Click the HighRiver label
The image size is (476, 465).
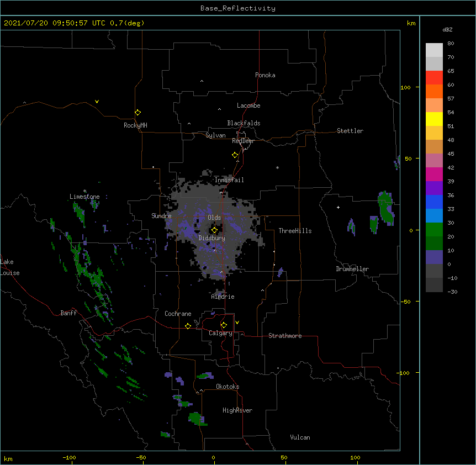click(x=237, y=410)
